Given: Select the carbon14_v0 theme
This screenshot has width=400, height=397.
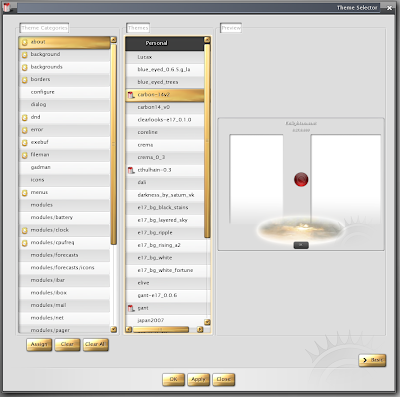Looking at the screenshot, I should pos(165,108).
